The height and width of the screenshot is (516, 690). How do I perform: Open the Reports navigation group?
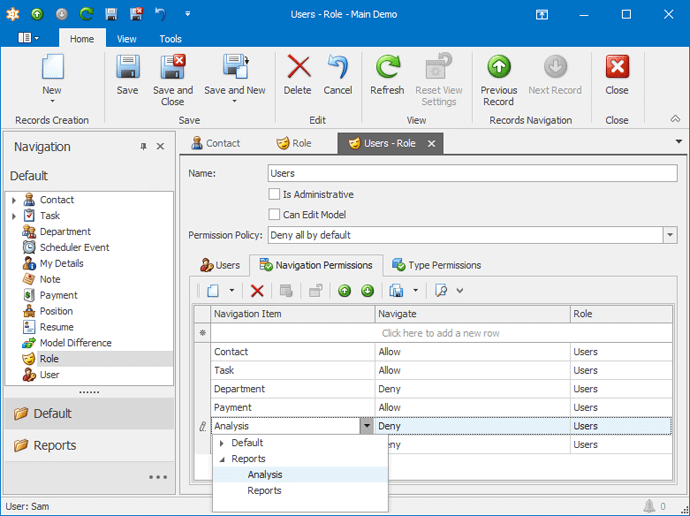[x=55, y=446]
